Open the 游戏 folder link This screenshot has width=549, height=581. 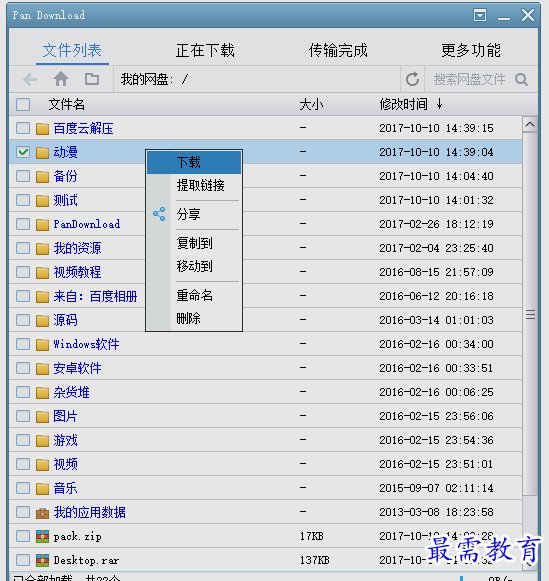click(x=66, y=441)
